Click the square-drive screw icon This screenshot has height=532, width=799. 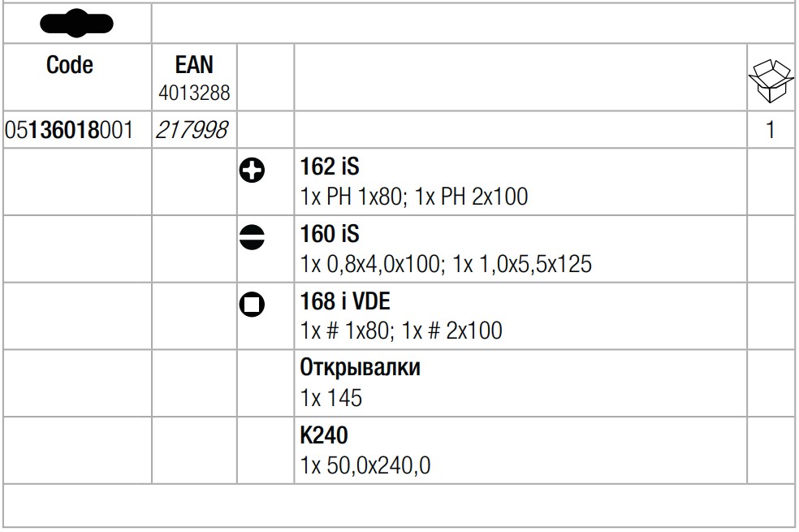coord(252,305)
